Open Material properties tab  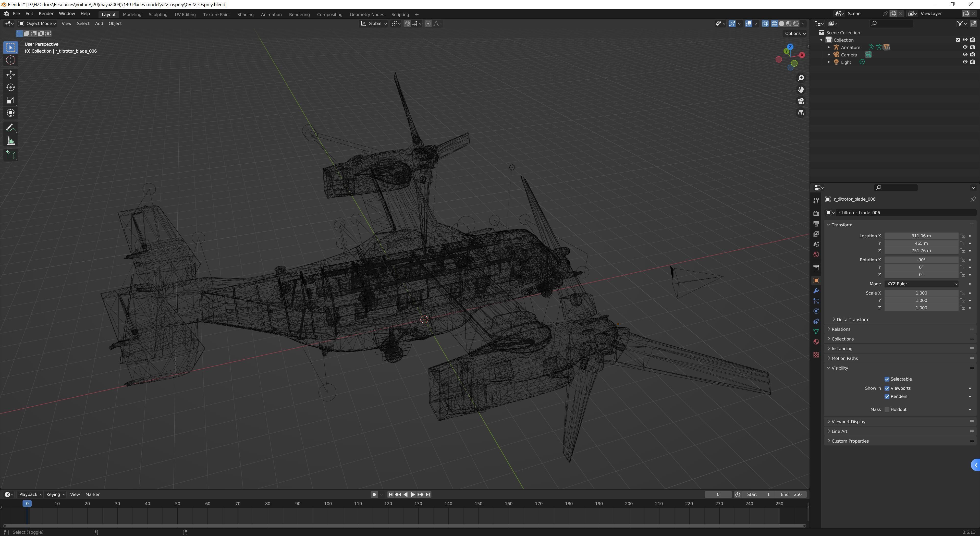[816, 342]
